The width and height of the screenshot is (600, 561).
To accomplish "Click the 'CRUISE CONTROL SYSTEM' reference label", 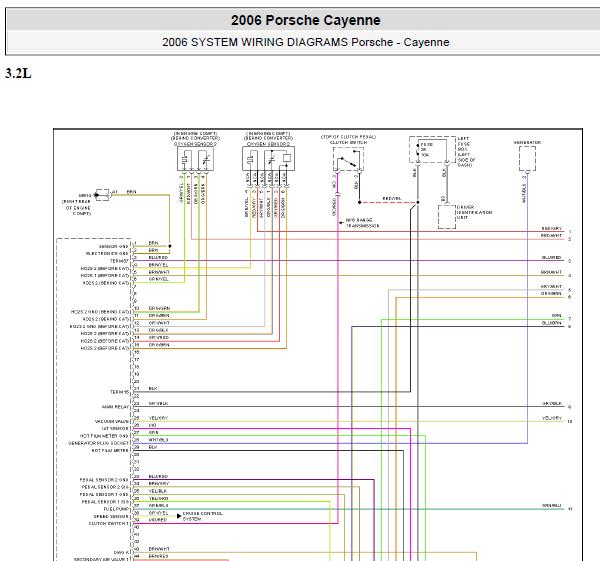I will pyautogui.click(x=202, y=516).
